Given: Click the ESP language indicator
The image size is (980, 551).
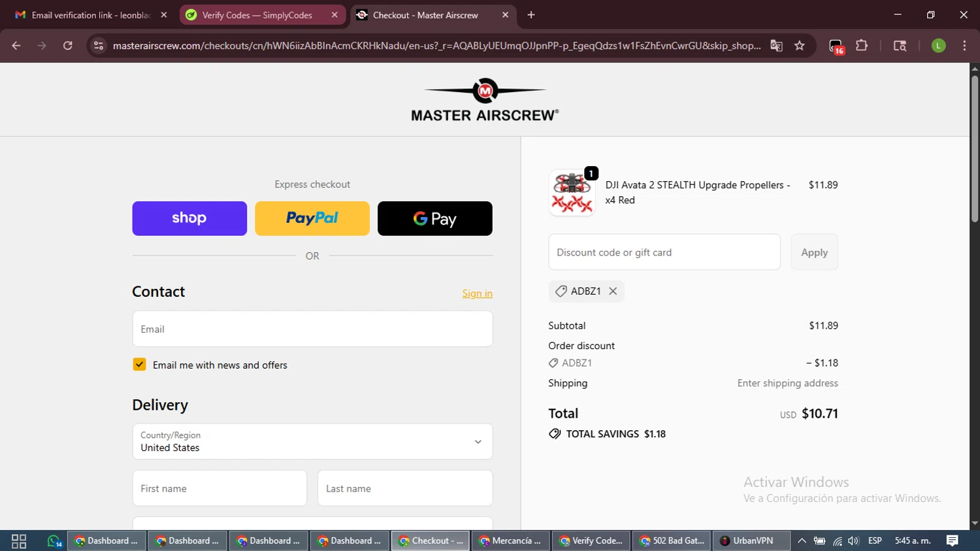Looking at the screenshot, I should coord(875,541).
